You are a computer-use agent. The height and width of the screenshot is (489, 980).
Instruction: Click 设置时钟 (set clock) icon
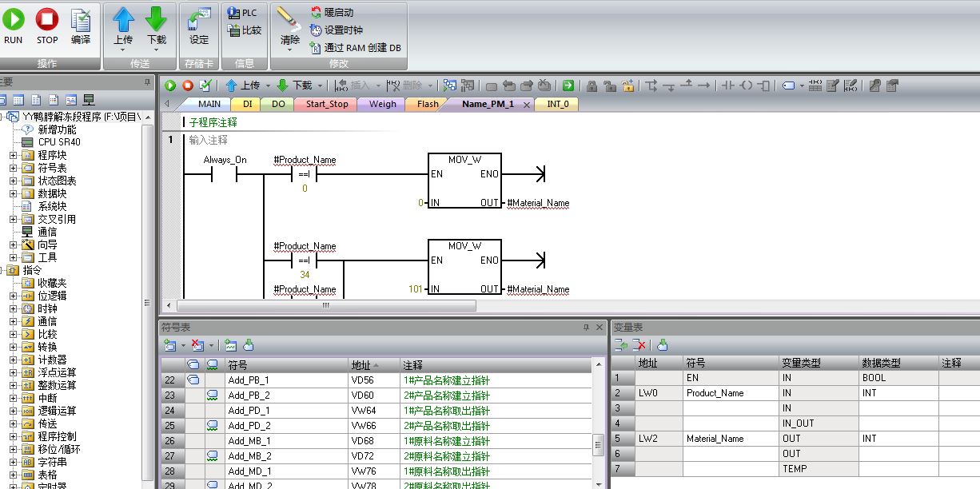point(317,30)
